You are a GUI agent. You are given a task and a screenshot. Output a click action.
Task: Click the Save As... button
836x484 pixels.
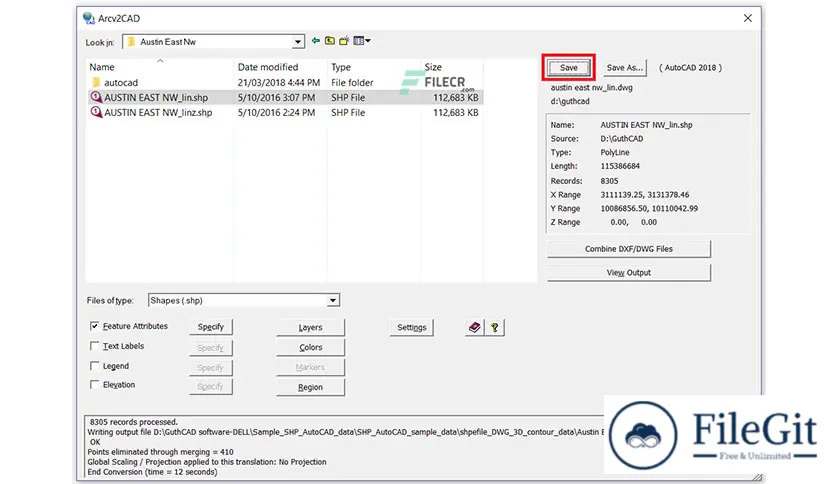[624, 68]
